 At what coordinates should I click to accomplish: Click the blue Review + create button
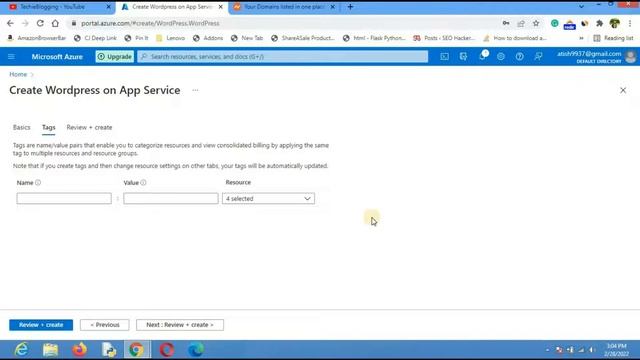pos(41,325)
